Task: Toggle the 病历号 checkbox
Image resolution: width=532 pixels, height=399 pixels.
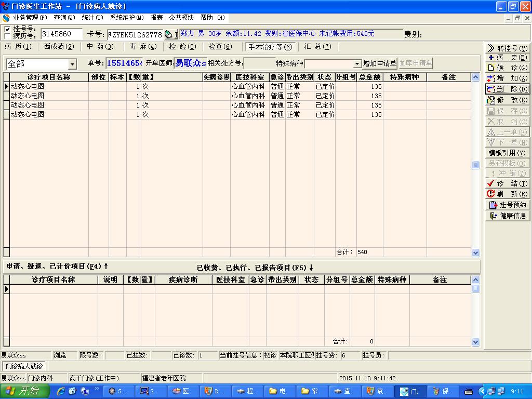Action: 7,36
